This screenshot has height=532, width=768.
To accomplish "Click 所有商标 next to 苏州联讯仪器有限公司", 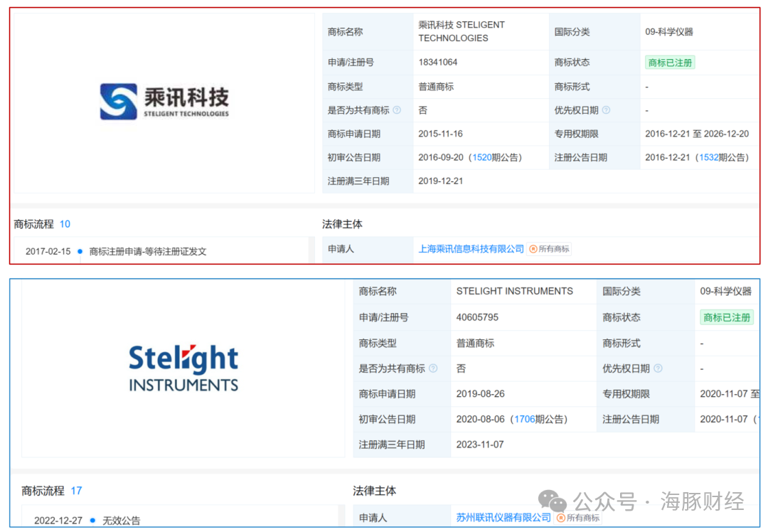I will pyautogui.click(x=578, y=518).
